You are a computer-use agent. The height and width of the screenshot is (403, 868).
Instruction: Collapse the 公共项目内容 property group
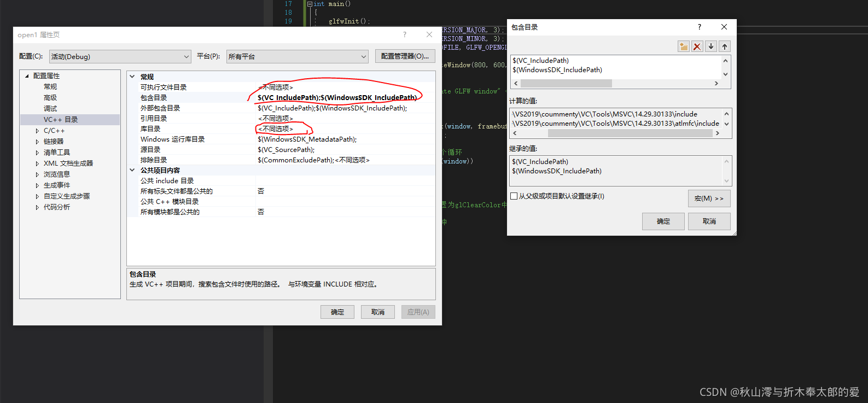tap(132, 170)
